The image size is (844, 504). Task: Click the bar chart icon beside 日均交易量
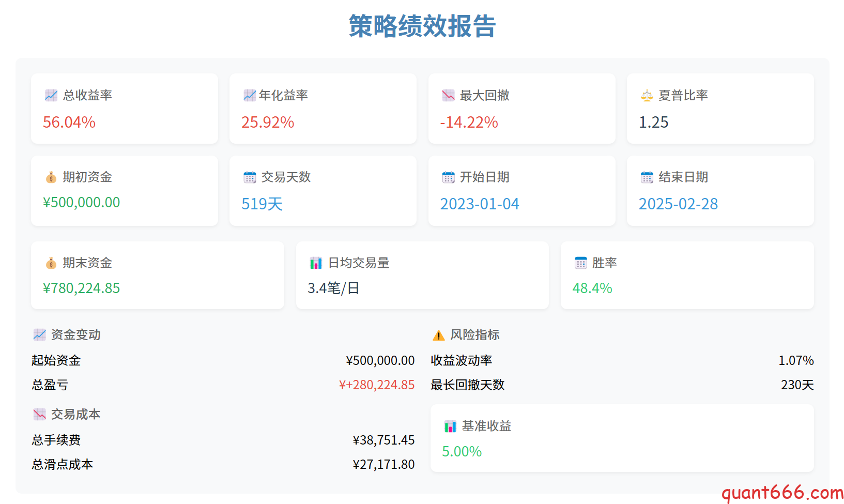coord(316,263)
